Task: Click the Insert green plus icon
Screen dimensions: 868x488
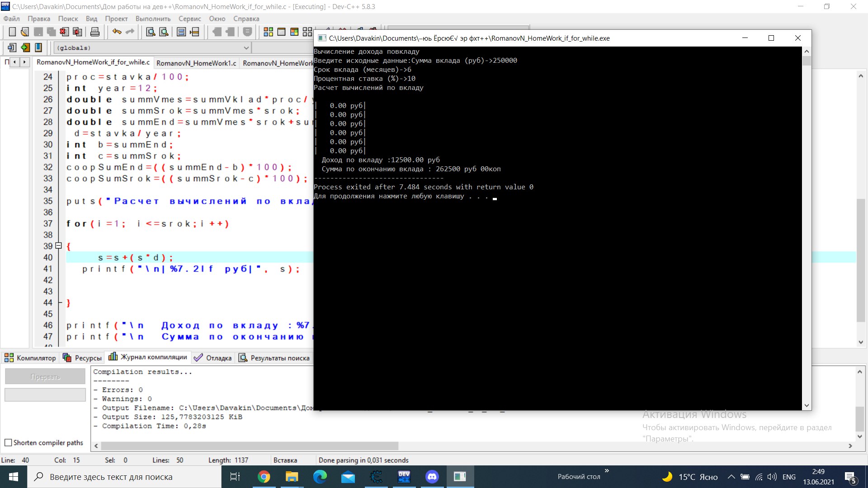Action: pyautogui.click(x=25, y=47)
